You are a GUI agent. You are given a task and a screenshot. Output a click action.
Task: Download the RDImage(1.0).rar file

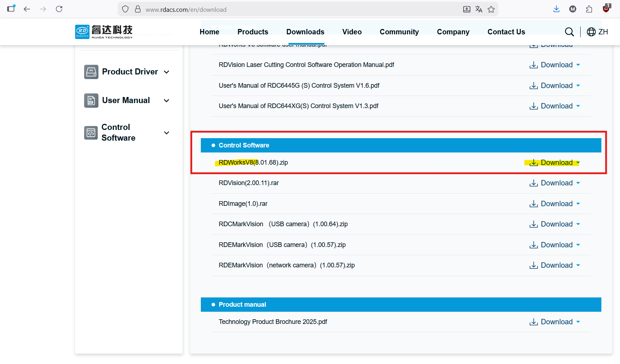coord(554,204)
